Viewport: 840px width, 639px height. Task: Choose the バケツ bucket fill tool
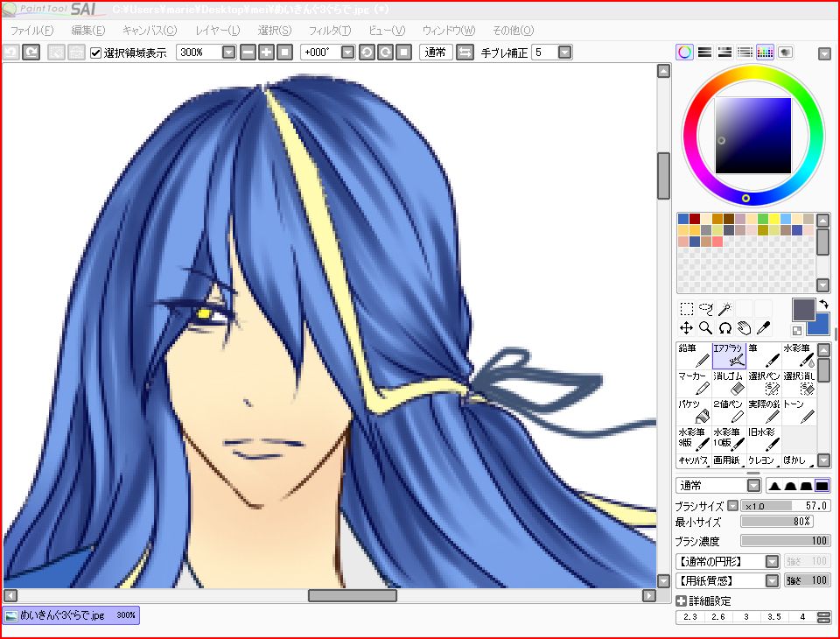694,411
